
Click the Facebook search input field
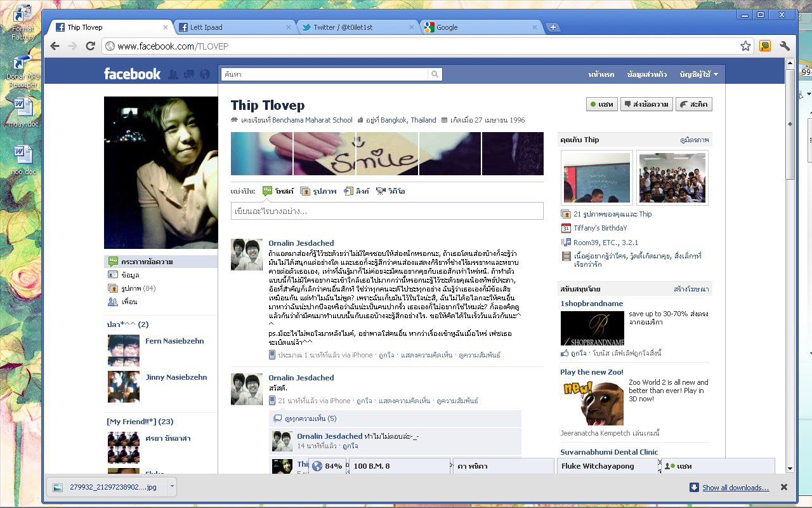coord(325,74)
